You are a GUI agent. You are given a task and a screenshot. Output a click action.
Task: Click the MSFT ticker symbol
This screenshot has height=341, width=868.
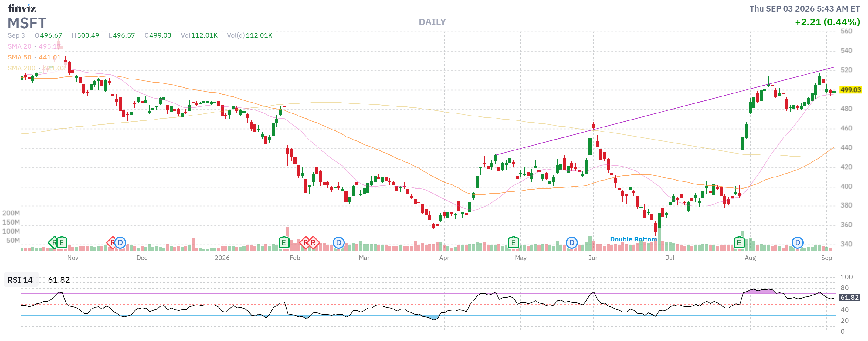(27, 23)
